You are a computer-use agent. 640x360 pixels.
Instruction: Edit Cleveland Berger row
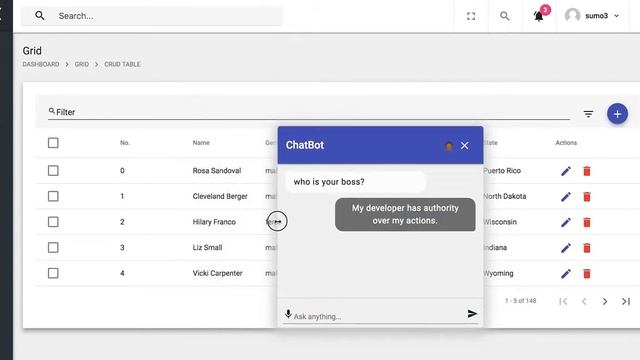(566, 197)
